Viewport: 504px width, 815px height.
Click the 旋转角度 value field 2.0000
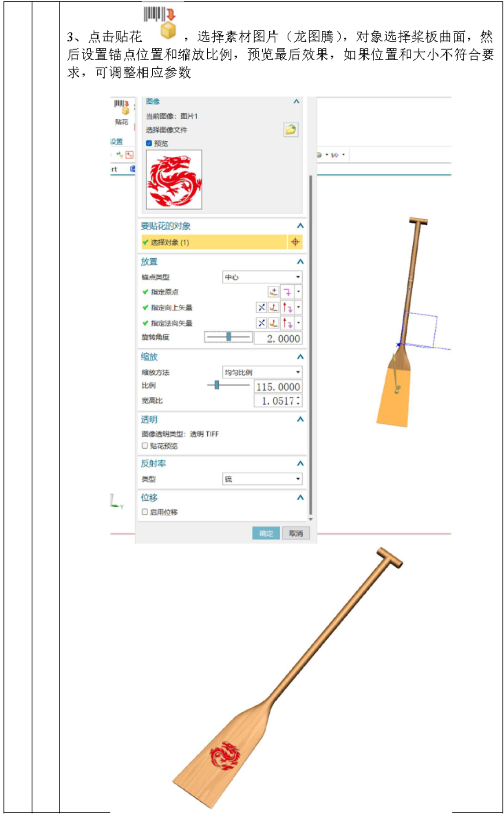pyautogui.click(x=278, y=338)
